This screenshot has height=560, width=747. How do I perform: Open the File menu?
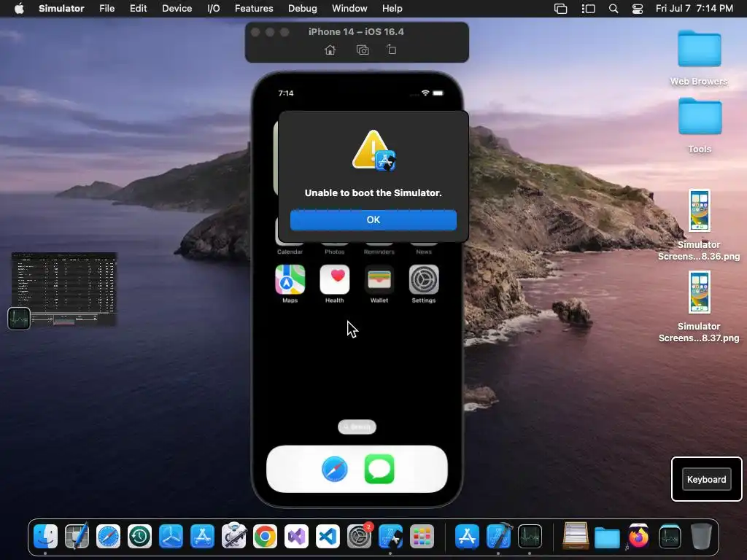107,9
